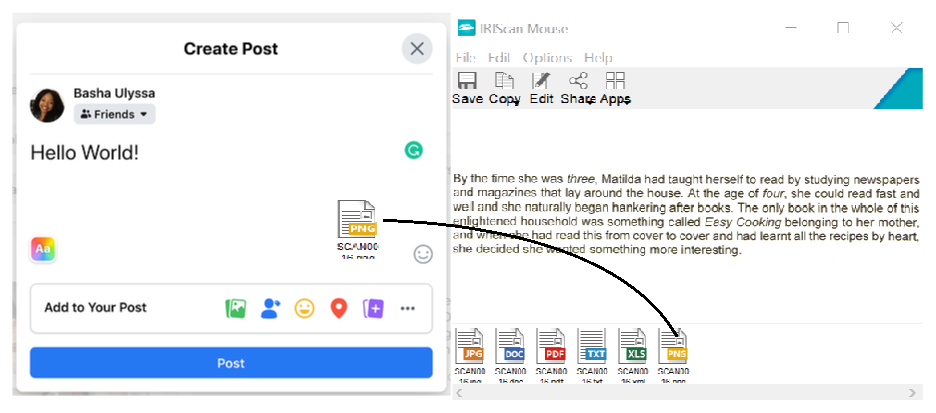Click the Basha Ulyssa name text

point(114,93)
